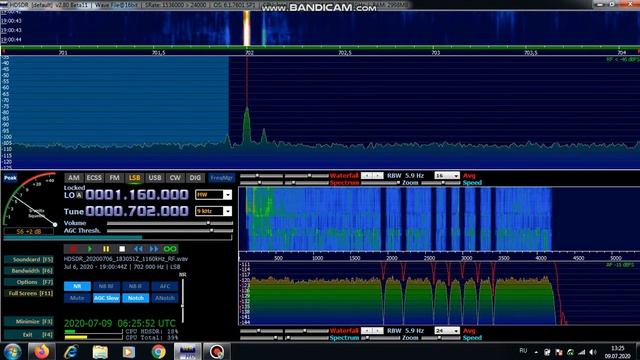Switch to Full Screen [F11]
The image size is (640, 360).
[29, 293]
